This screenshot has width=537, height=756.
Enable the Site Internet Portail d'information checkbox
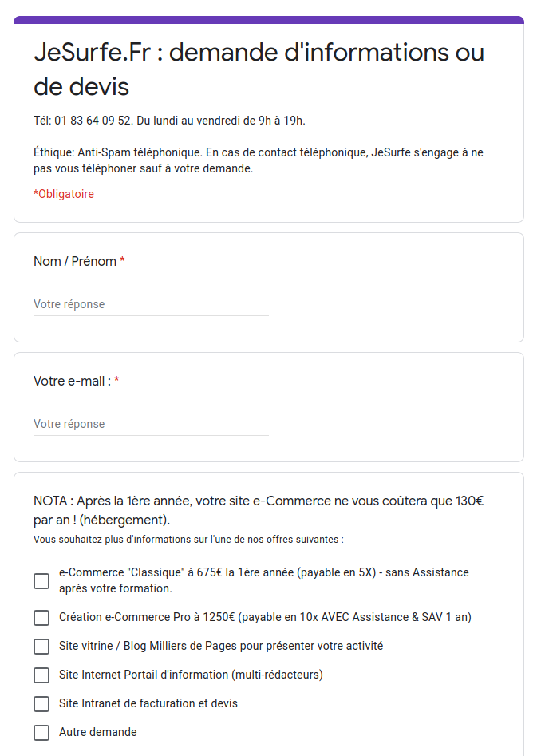(41, 675)
